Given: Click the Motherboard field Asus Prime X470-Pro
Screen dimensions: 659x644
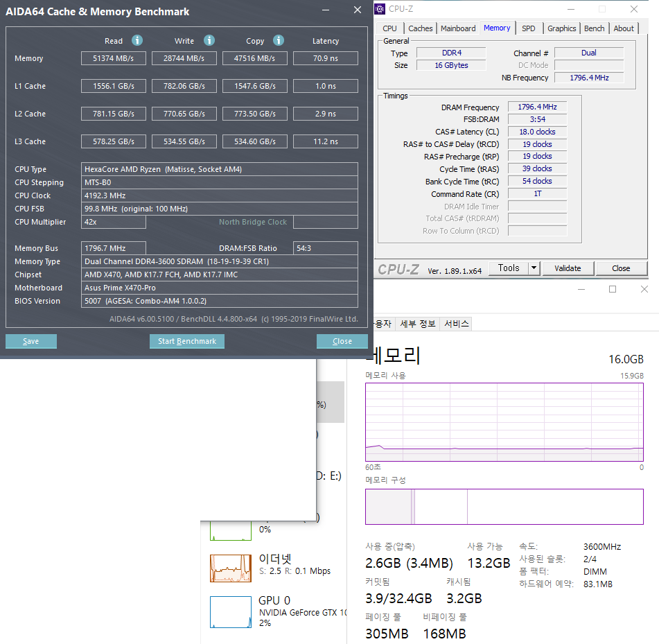Looking at the screenshot, I should tap(220, 288).
